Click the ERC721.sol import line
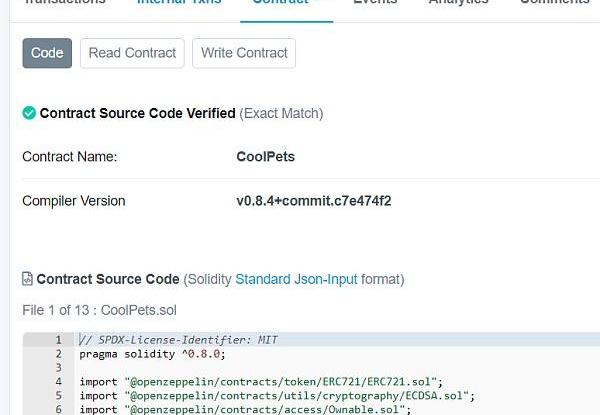 pos(260,382)
